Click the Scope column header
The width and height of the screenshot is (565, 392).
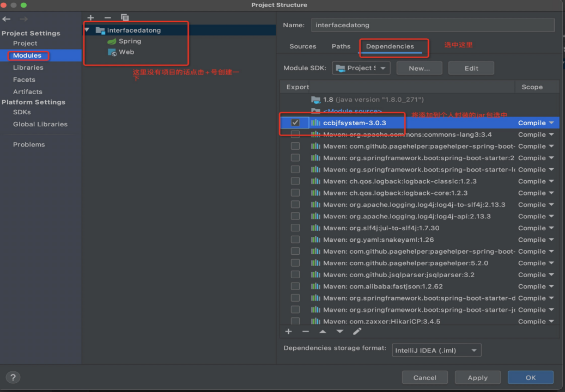[x=532, y=87]
